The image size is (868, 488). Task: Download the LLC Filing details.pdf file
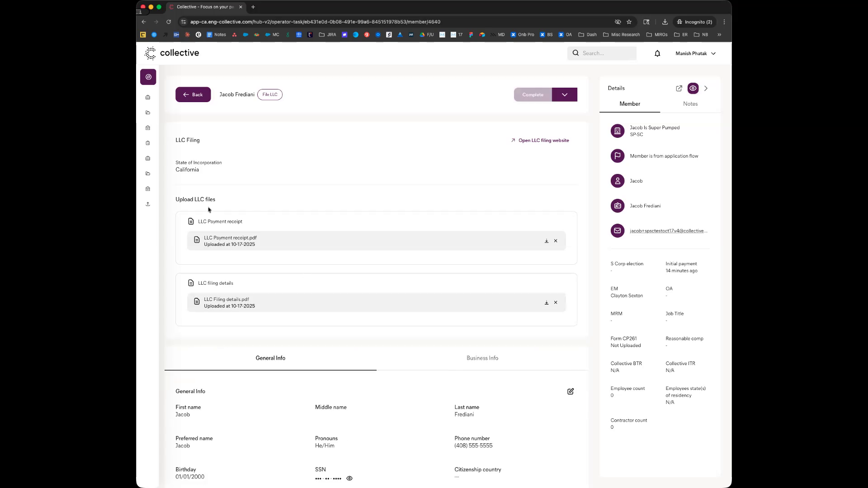pos(546,302)
